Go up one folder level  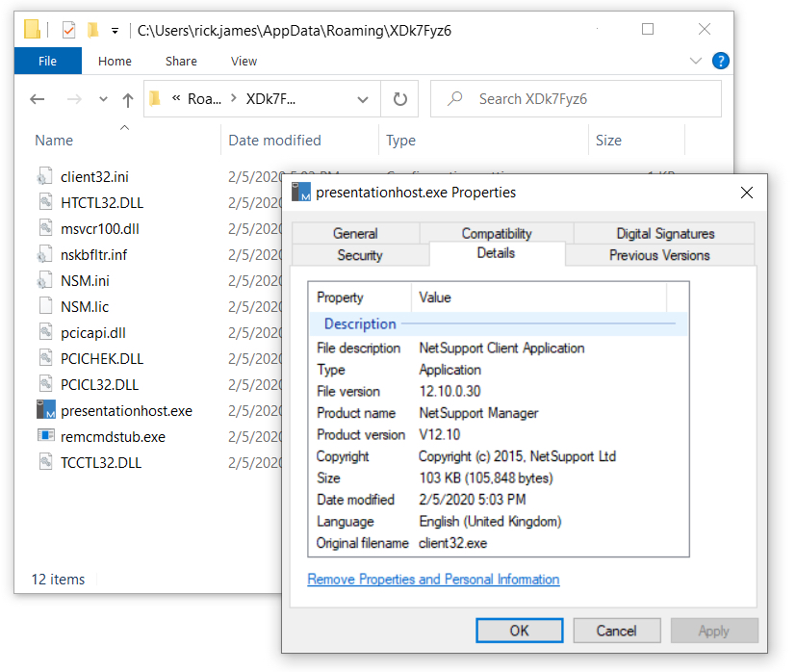[127, 99]
